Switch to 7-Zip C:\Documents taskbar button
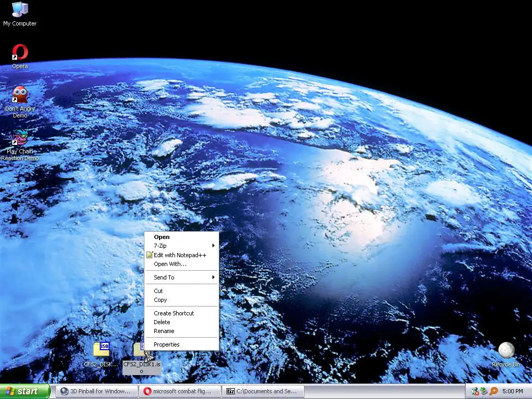This screenshot has width=532, height=399. (x=263, y=391)
